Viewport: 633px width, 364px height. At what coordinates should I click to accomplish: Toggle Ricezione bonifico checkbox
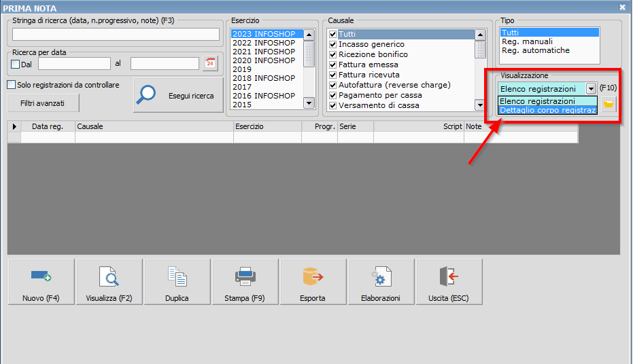333,54
